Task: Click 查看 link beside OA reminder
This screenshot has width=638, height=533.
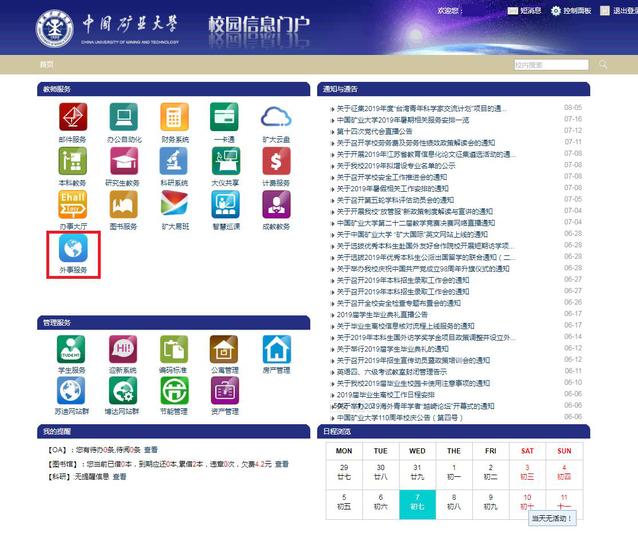Action: point(150,450)
